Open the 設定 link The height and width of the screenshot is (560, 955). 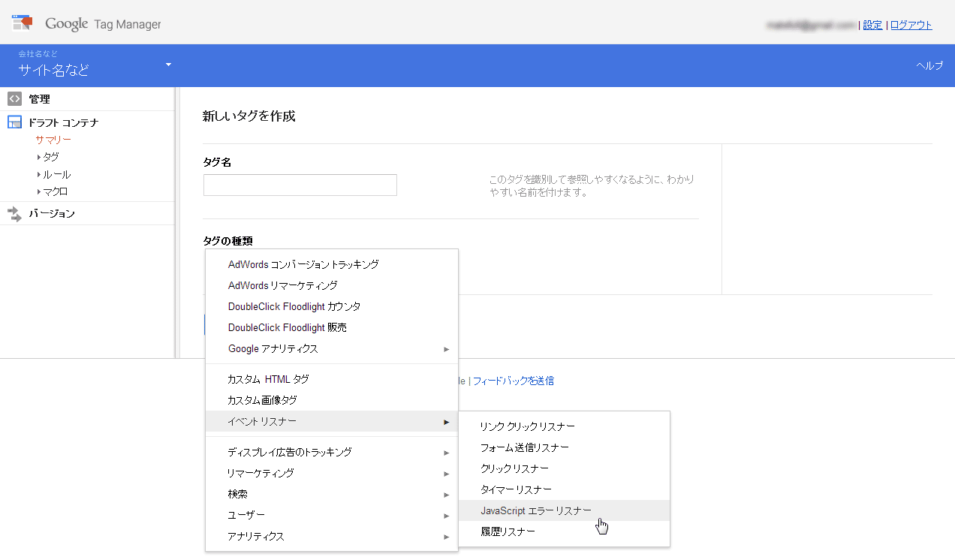(872, 25)
